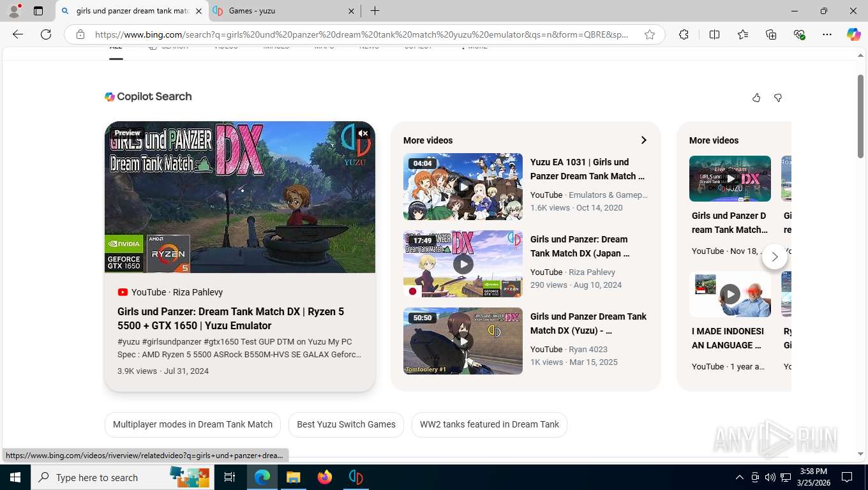The image size is (868, 490).
Task: Launch Firefox from the taskbar
Action: pos(325,477)
